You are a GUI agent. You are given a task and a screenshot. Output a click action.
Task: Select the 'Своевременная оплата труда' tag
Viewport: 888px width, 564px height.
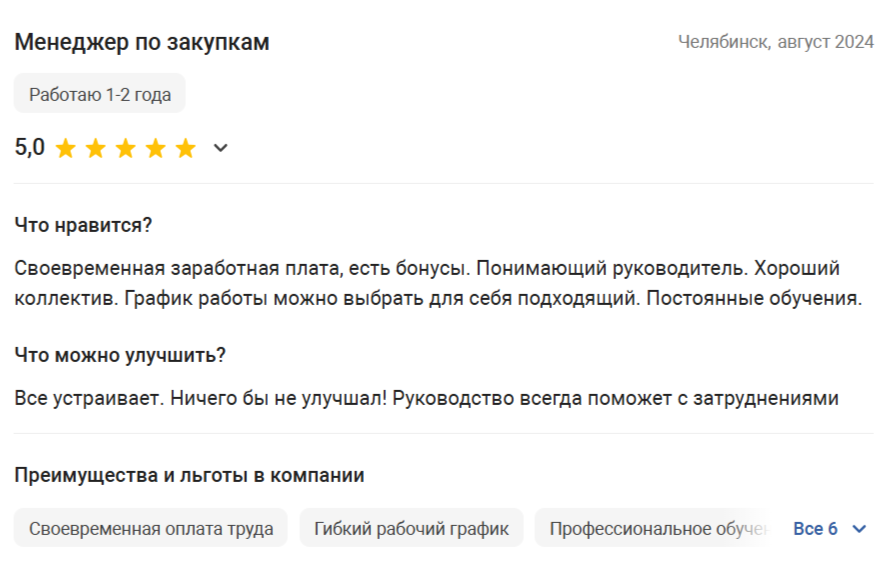point(151,528)
